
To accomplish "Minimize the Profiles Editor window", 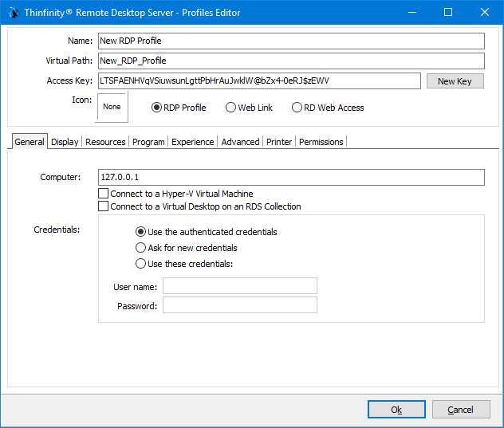I will click(412, 13).
